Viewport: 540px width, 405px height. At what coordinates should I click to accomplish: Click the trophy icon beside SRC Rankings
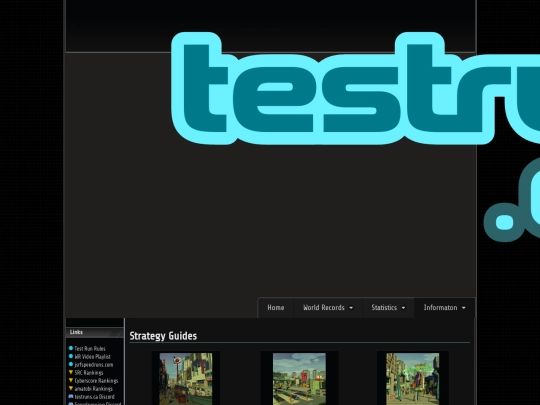pos(71,372)
